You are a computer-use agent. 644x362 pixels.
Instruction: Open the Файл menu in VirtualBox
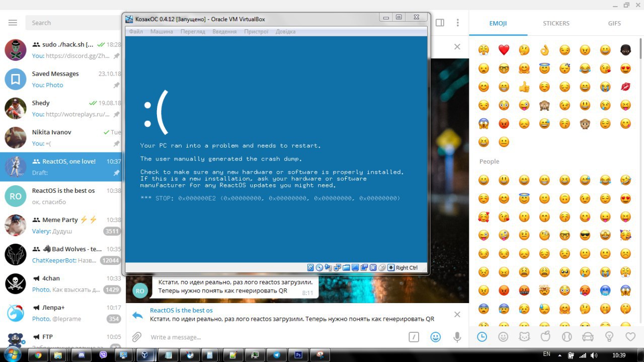click(x=136, y=31)
